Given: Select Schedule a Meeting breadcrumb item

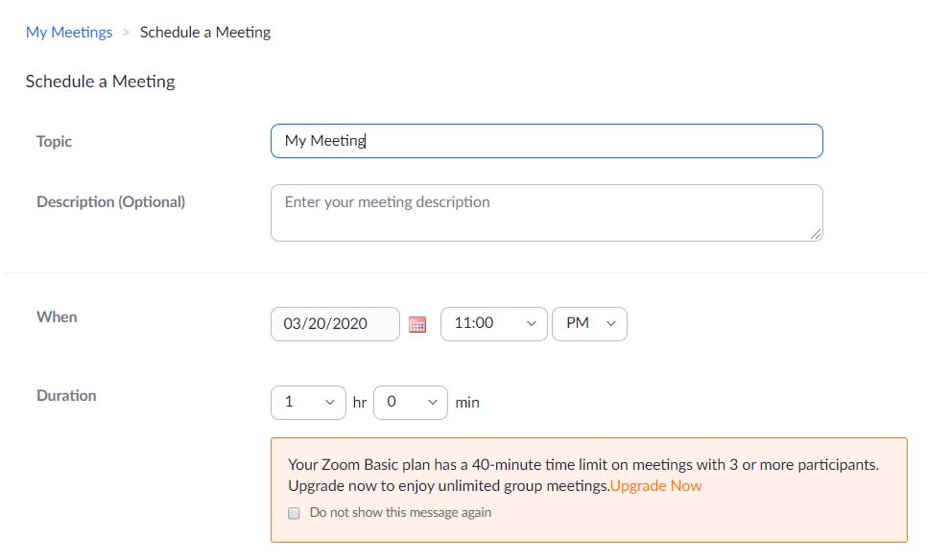Looking at the screenshot, I should [x=205, y=32].
